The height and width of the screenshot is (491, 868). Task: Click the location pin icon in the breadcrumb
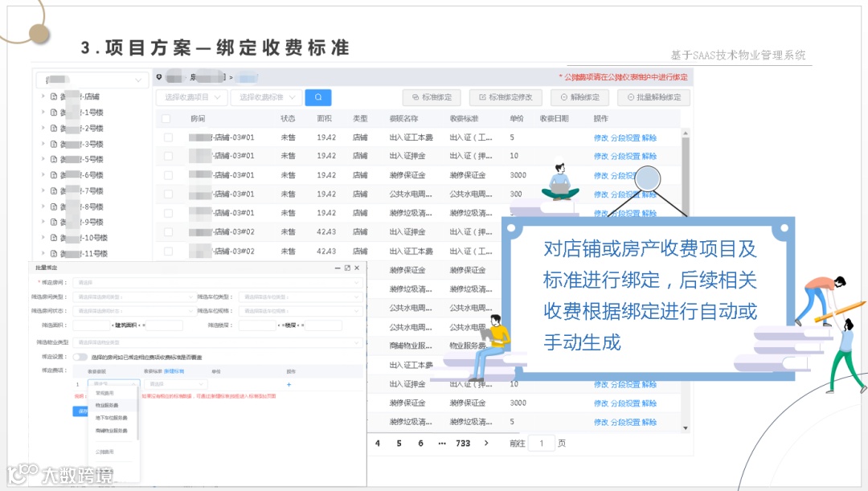point(159,77)
